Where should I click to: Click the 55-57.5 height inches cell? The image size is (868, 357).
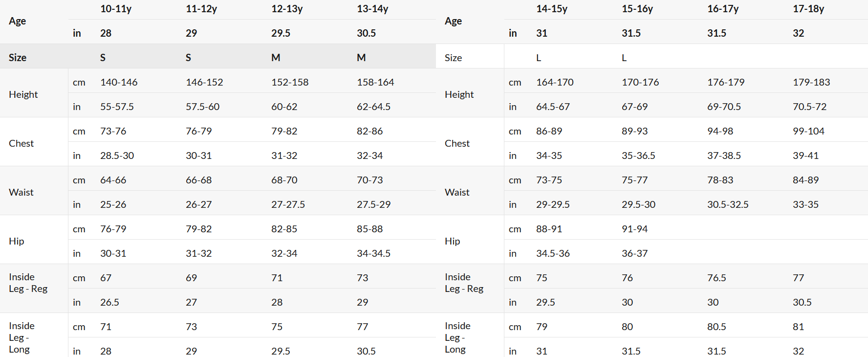pos(117,107)
